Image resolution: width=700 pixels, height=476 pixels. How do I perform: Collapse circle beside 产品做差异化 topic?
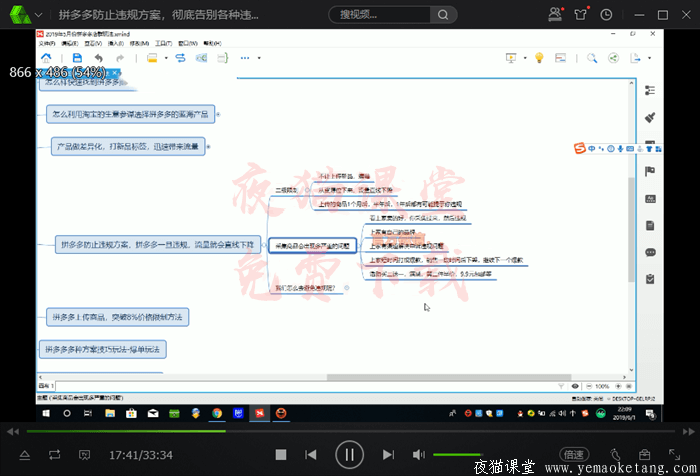pos(208,146)
